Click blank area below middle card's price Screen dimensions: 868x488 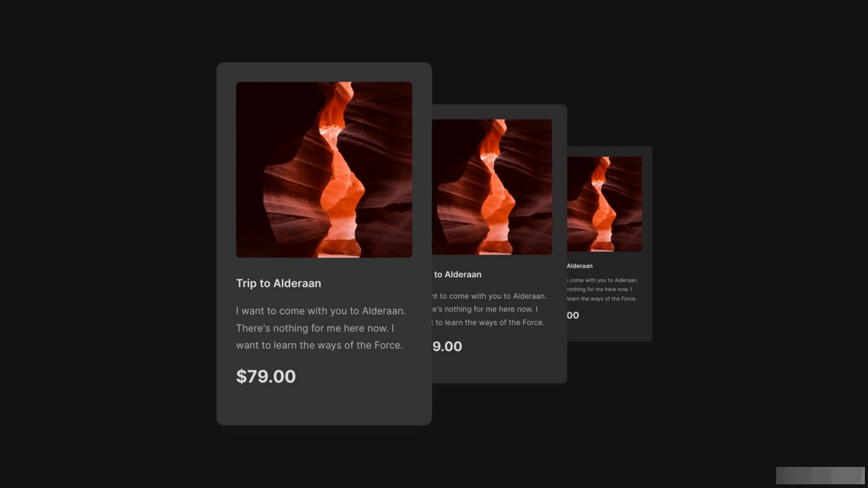(x=499, y=369)
